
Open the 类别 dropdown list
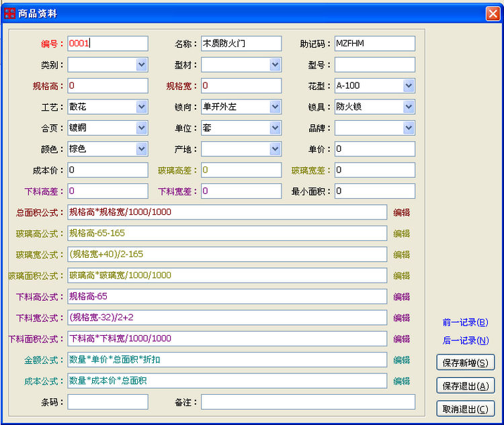[142, 64]
